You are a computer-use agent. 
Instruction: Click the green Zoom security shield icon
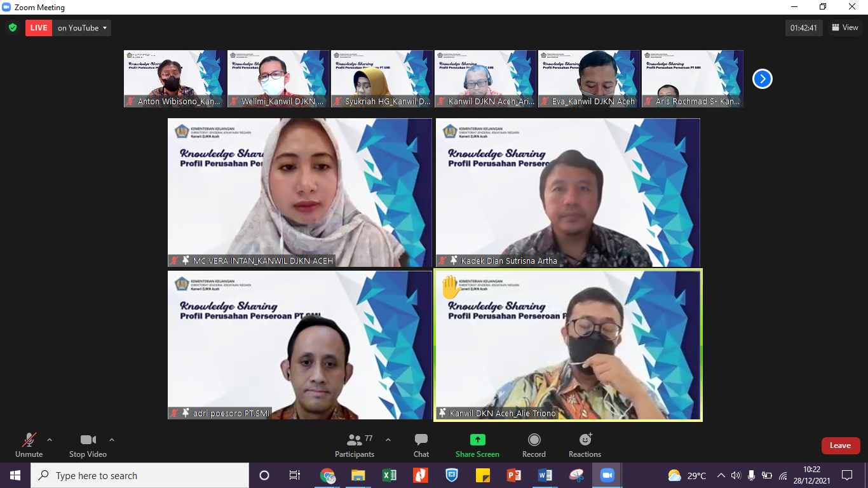(11, 27)
